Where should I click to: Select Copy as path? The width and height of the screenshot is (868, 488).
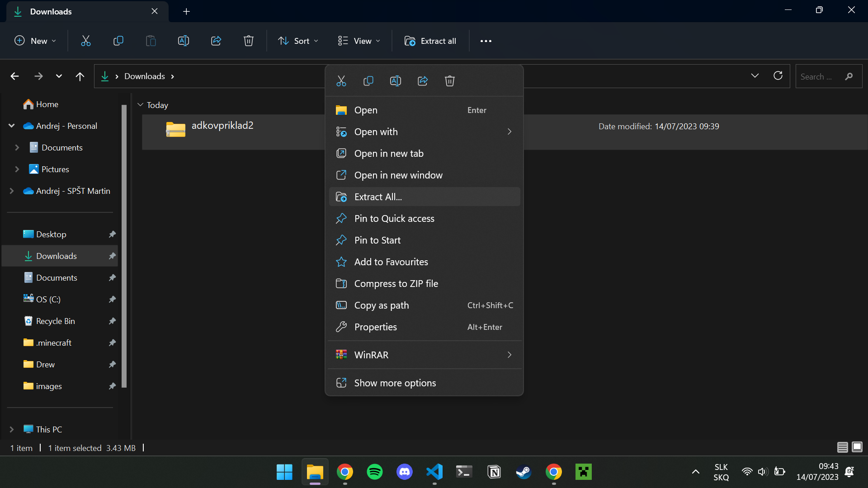(x=425, y=305)
